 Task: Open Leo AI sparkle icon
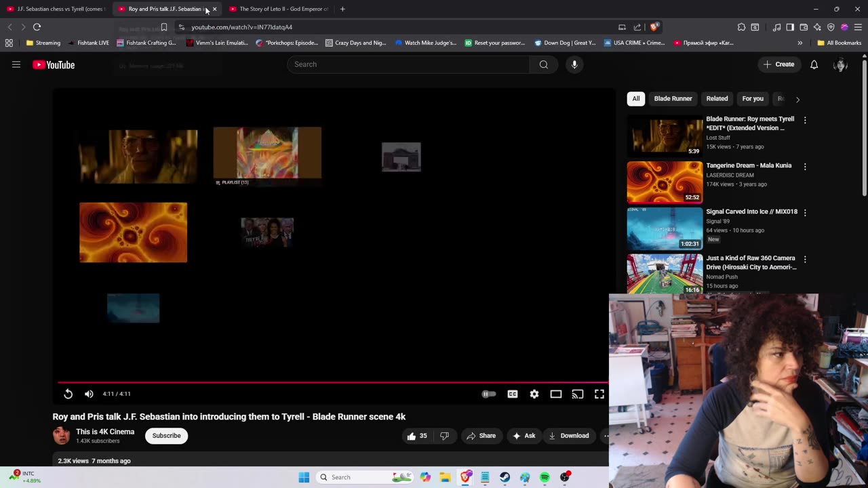click(817, 27)
